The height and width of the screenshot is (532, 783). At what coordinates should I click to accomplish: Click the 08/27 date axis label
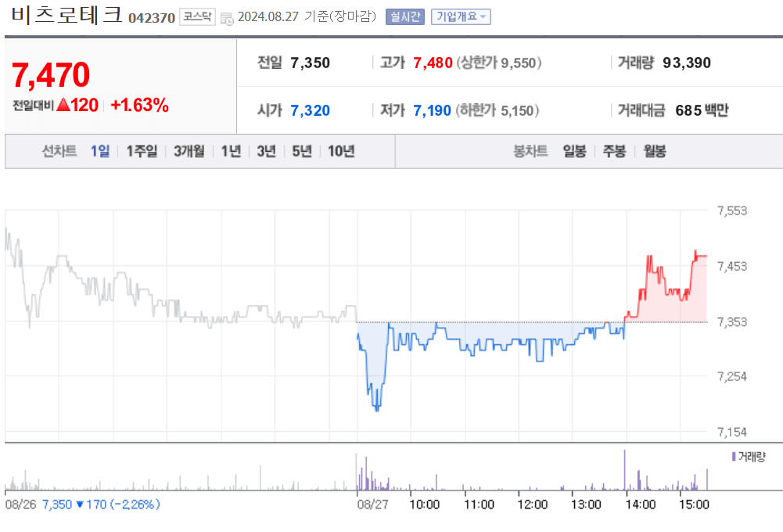(372, 505)
